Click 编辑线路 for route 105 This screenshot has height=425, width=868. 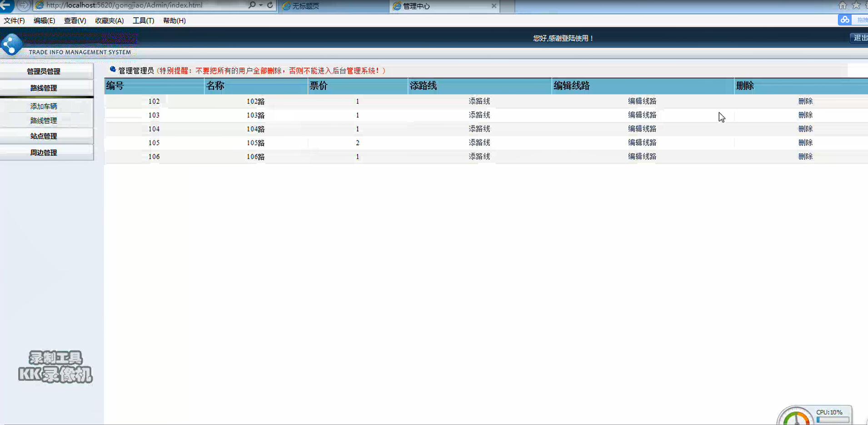pos(642,143)
